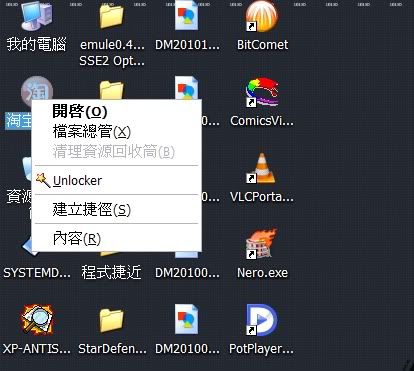Click the 淘宝 round icon behind the menu
The height and width of the screenshot is (371, 414).
coord(37,88)
